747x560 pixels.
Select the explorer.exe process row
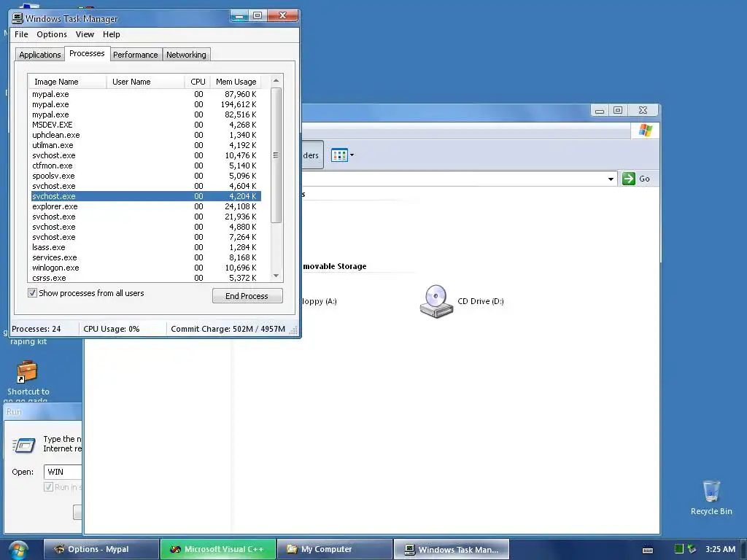(146, 206)
